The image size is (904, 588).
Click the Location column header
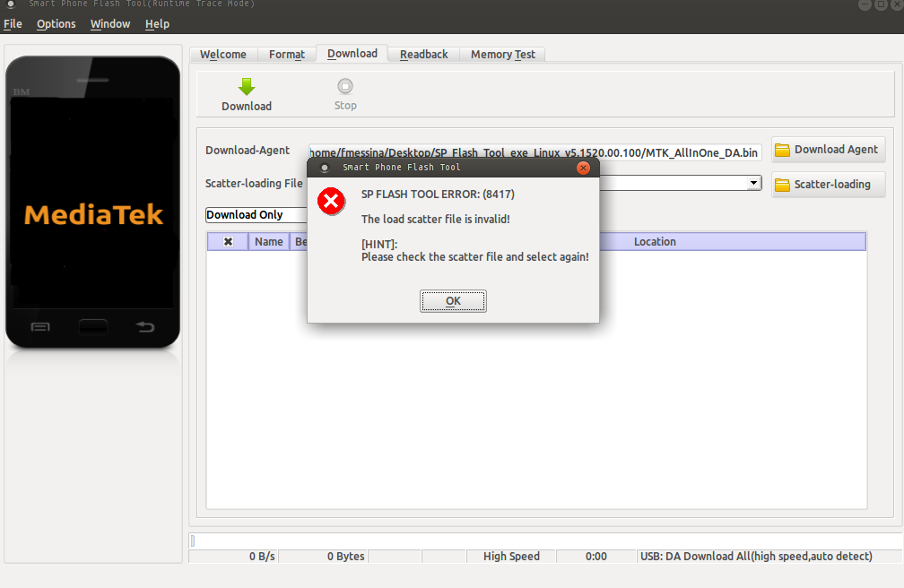[655, 242]
